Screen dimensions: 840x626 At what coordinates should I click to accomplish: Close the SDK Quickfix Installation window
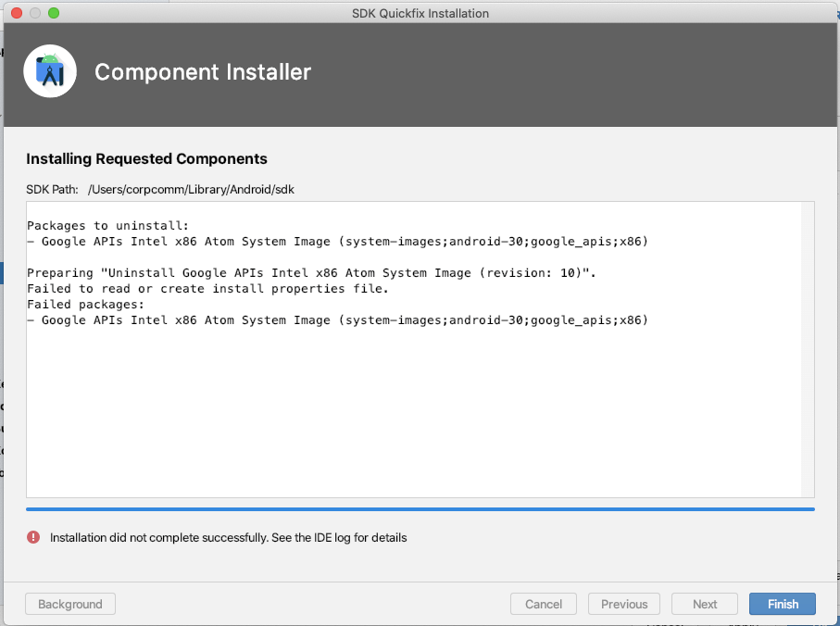pyautogui.click(x=17, y=13)
